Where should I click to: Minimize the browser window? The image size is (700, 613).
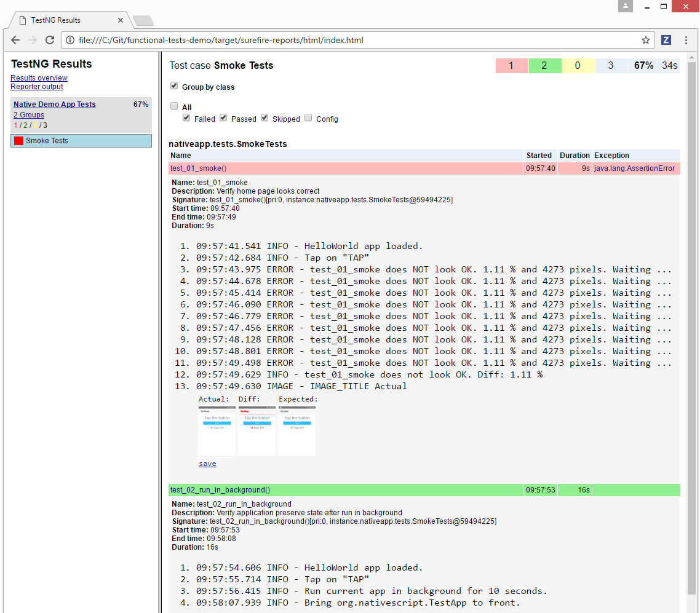tap(647, 6)
